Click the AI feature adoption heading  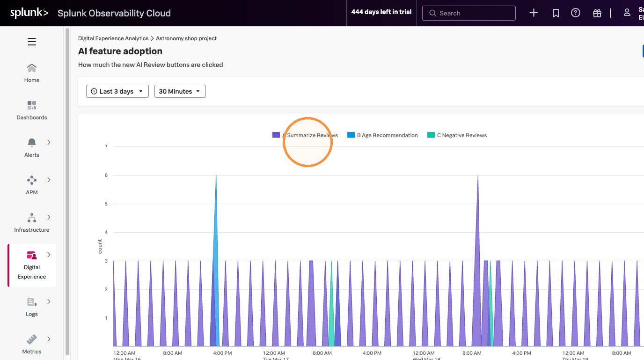(120, 51)
